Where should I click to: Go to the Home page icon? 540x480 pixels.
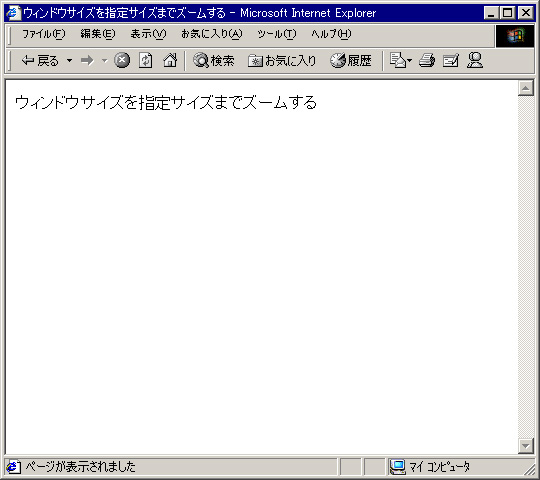(170, 61)
